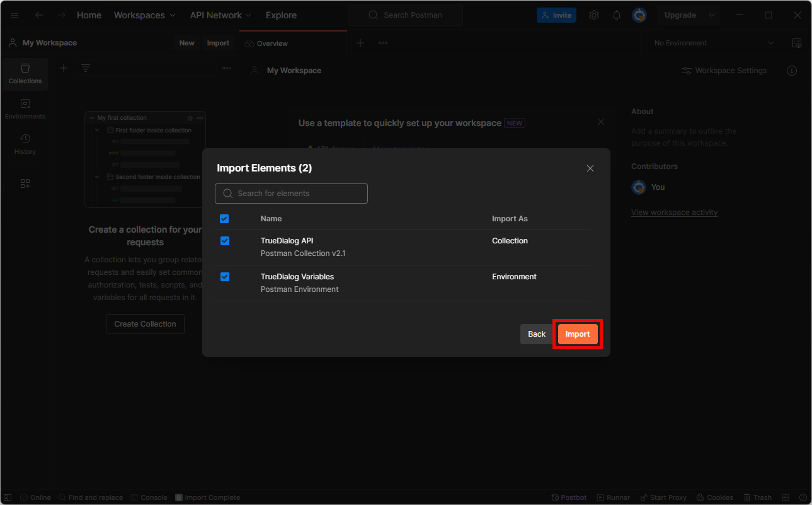Open a new tab with plus icon

[360, 43]
